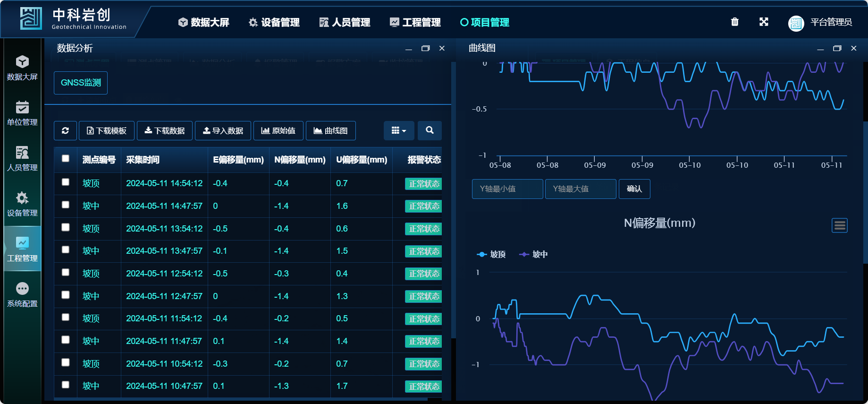Open 数据大屏 in the top menu
This screenshot has width=868, height=404.
(203, 22)
